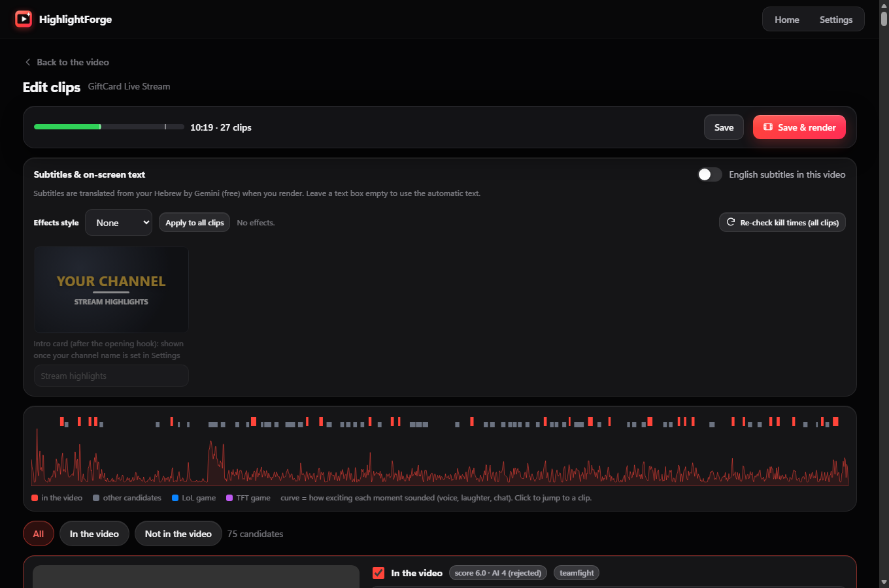Click the score 6.0 · AI 4 (rejected) badge
Image resolution: width=889 pixels, height=588 pixels.
[x=498, y=573]
